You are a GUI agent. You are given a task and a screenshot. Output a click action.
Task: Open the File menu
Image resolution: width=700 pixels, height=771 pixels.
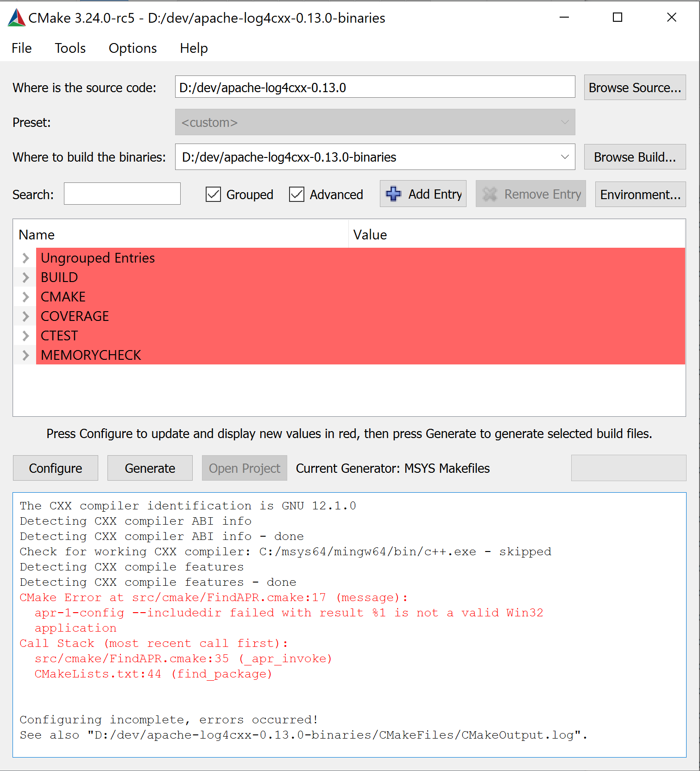[22, 48]
